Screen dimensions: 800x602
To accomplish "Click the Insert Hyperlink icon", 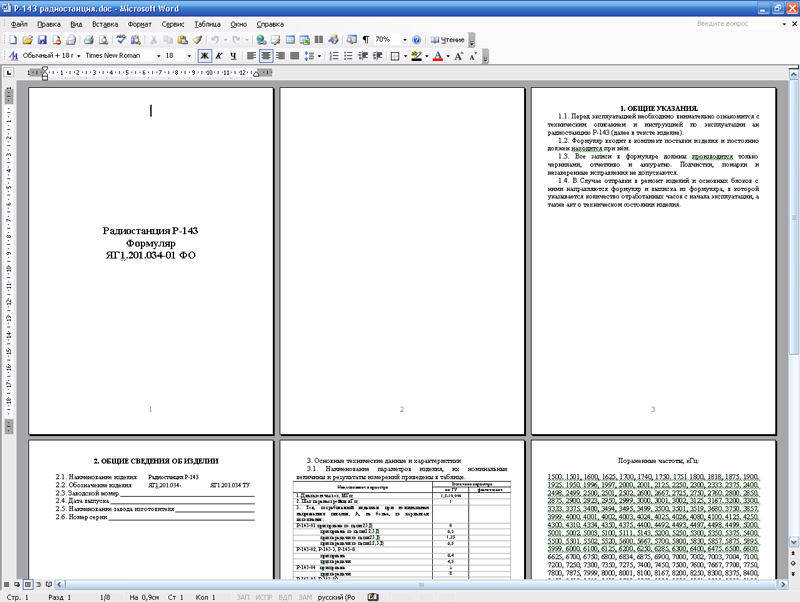I will (x=260, y=40).
